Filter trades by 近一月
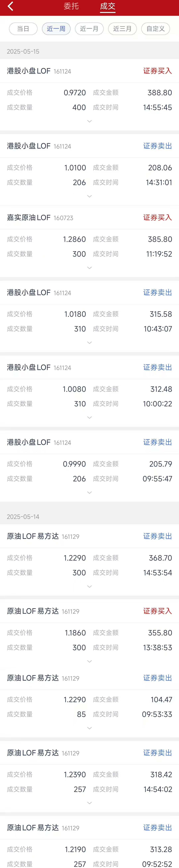179x868 pixels. tap(89, 29)
